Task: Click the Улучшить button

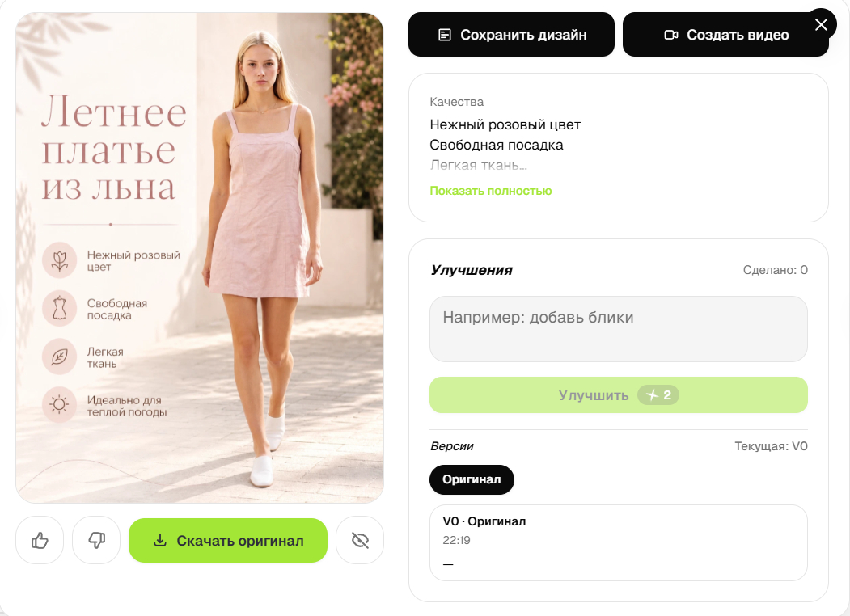Action: 619,395
